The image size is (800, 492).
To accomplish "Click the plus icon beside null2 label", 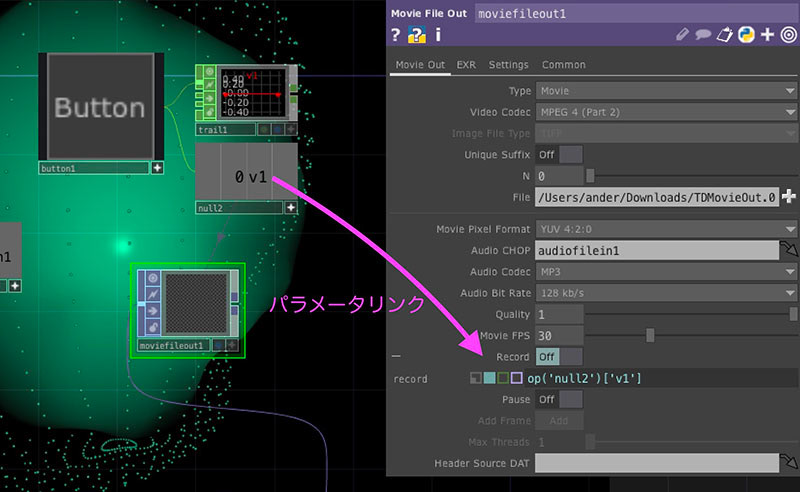I will coord(291,208).
